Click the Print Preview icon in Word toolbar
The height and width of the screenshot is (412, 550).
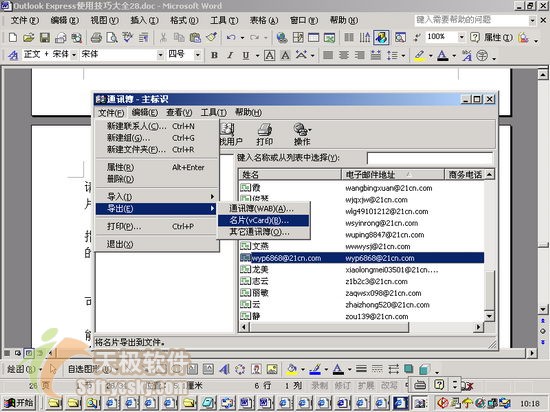(x=112, y=37)
